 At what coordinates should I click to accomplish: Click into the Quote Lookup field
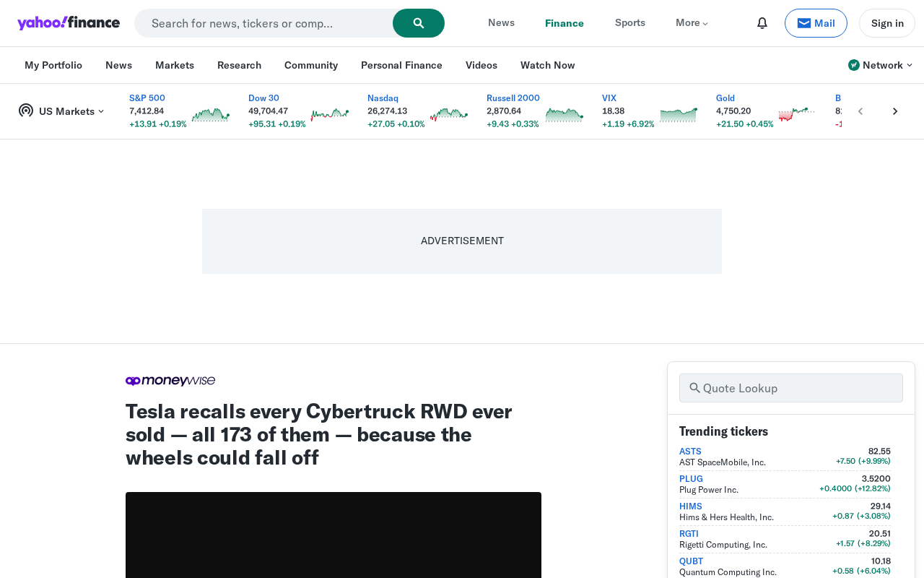pyautogui.click(x=791, y=388)
